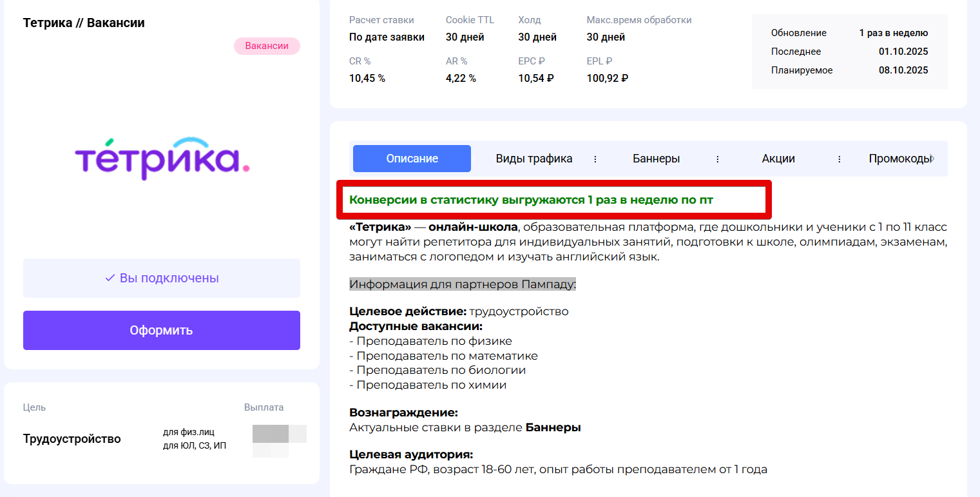The width and height of the screenshot is (980, 497).
Task: Click the Тетрика logo image
Action: click(162, 159)
